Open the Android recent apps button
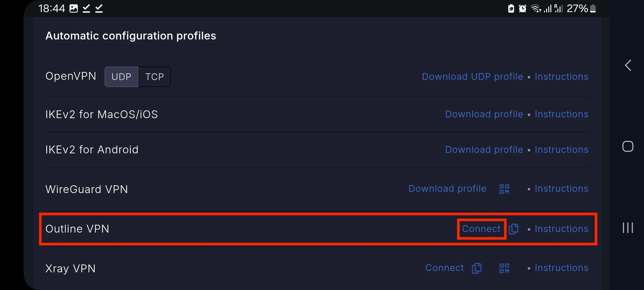The image size is (644, 290). tap(628, 228)
